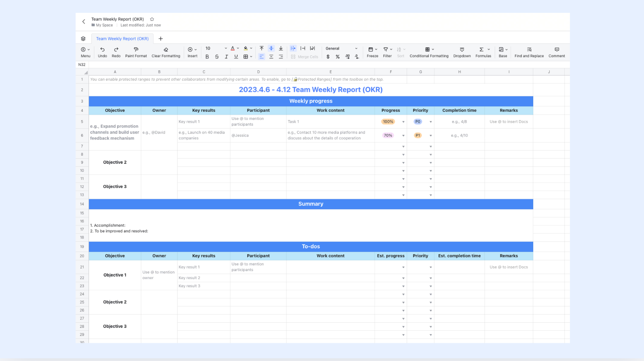This screenshot has width=644, height=361.
Task: Click the back arrow icon
Action: (84, 22)
